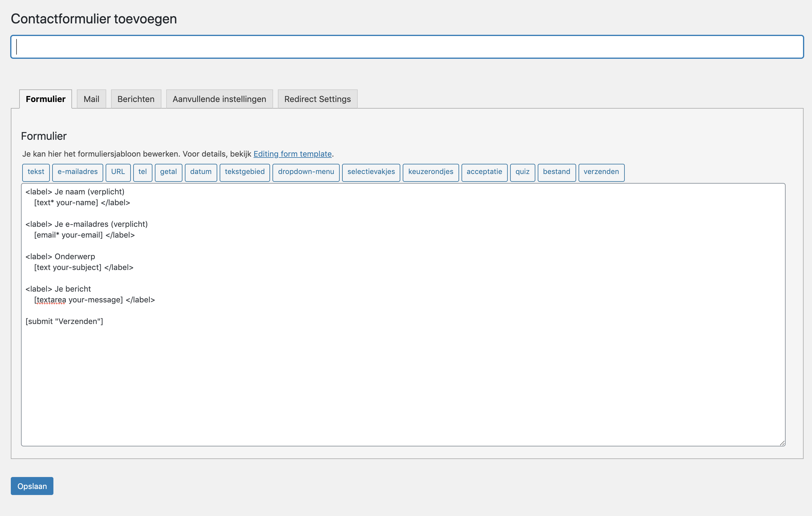Image resolution: width=812 pixels, height=516 pixels.
Task: Add a bestand upload tag
Action: click(557, 172)
